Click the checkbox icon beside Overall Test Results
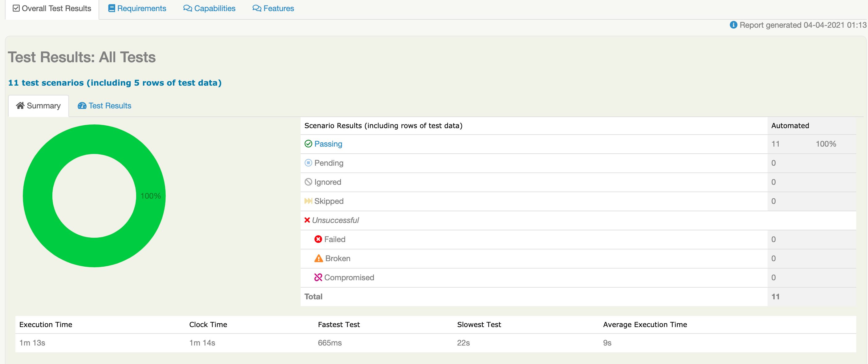The image size is (868, 364). pos(16,8)
